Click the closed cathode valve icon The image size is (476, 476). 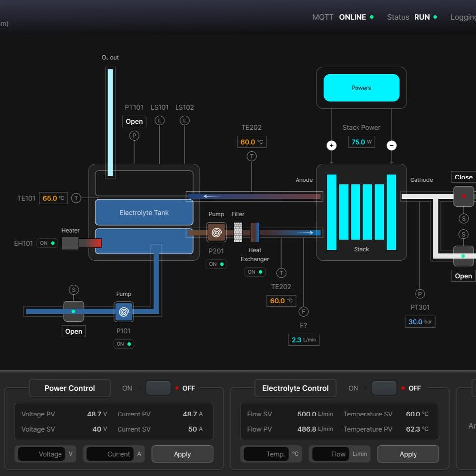463,196
